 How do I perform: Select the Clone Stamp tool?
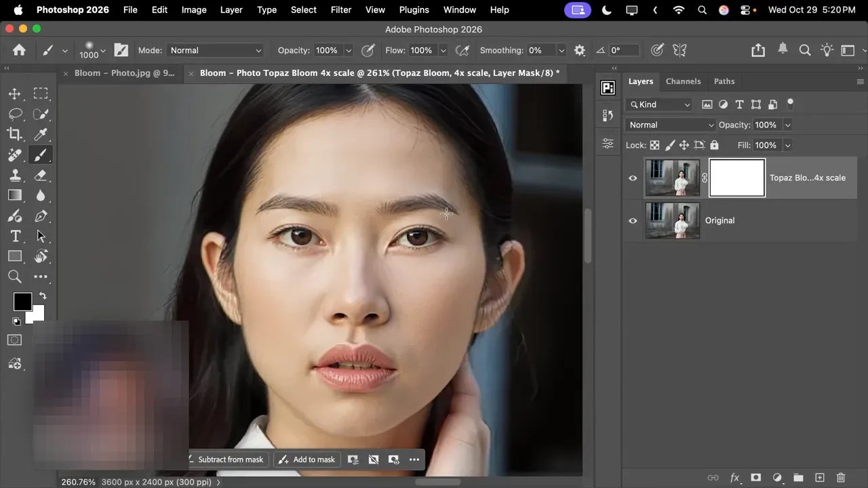(x=16, y=175)
